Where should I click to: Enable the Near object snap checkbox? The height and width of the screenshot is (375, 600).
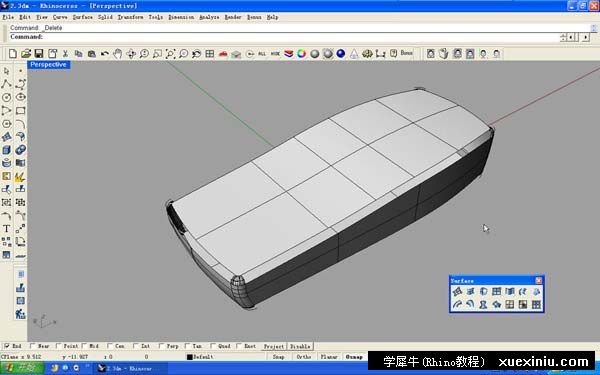(x=33, y=346)
